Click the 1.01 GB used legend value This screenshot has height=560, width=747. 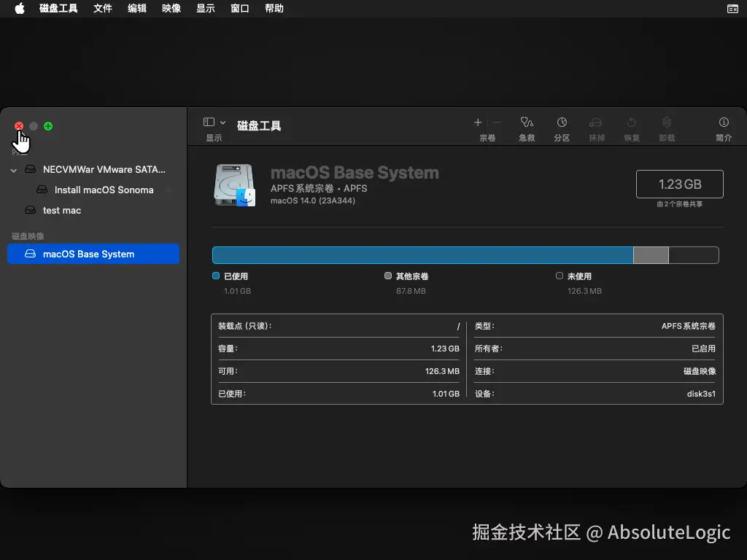pyautogui.click(x=237, y=291)
